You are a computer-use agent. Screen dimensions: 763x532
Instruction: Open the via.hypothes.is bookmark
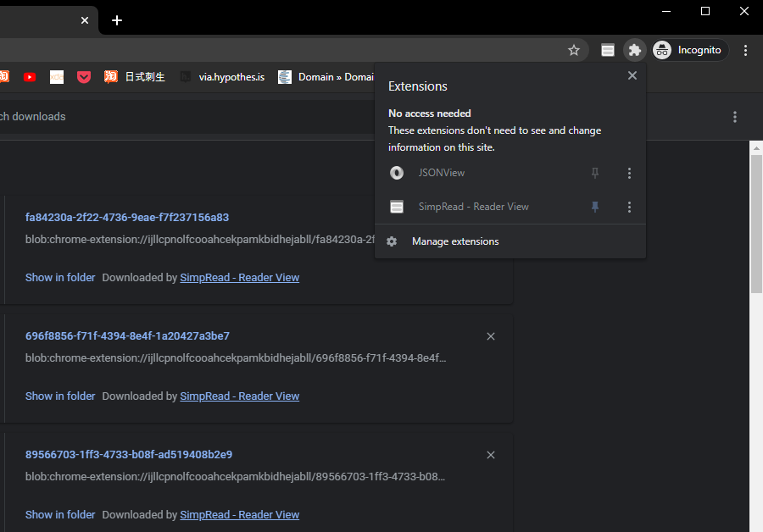[222, 77]
